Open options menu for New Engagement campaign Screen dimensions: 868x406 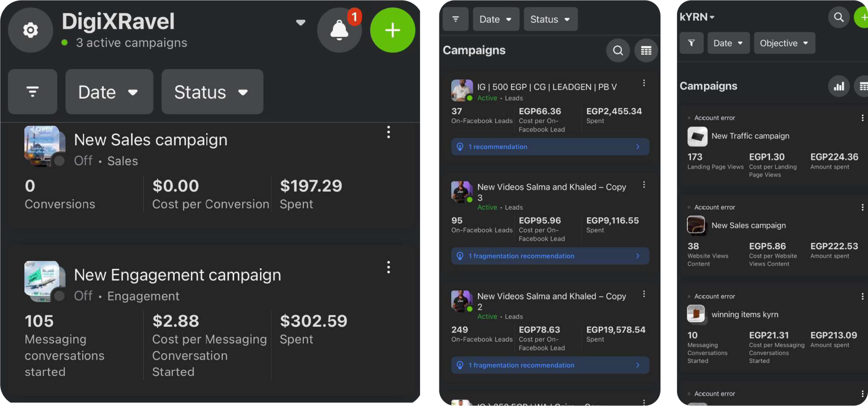tap(388, 267)
